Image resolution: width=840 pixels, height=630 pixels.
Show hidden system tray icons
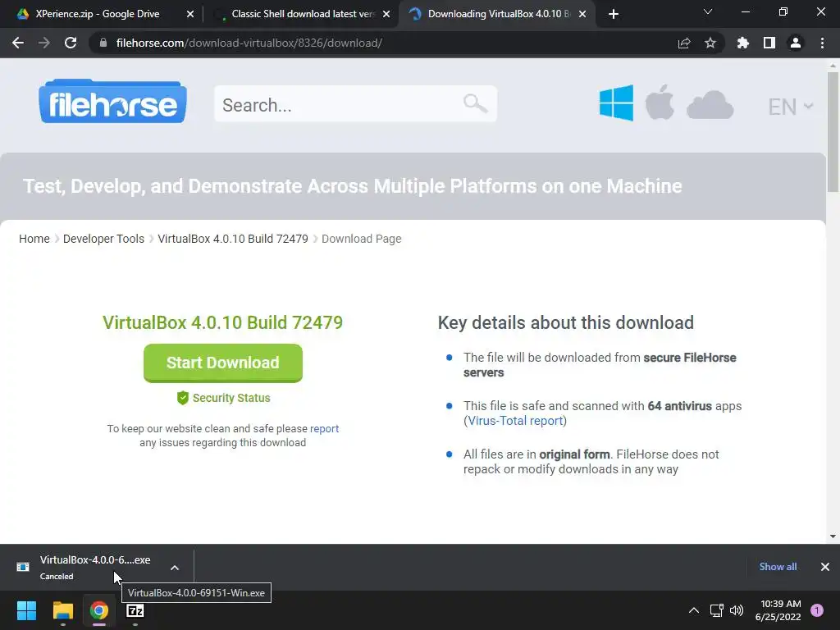(x=694, y=610)
